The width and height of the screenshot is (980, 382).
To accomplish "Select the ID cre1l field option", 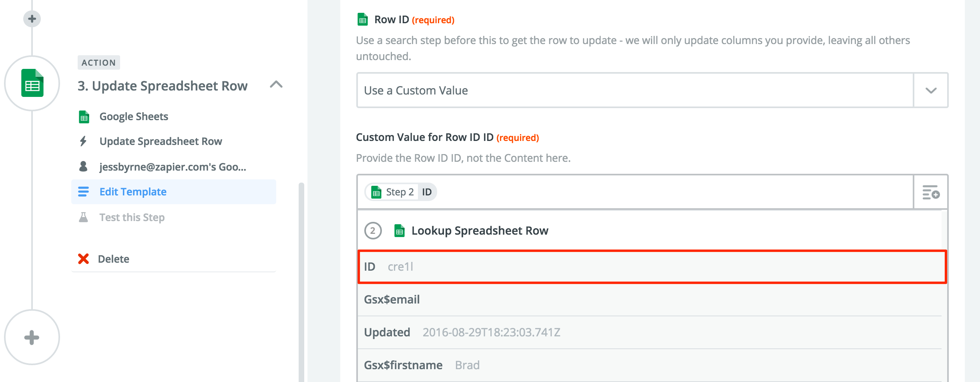I will pyautogui.click(x=652, y=267).
